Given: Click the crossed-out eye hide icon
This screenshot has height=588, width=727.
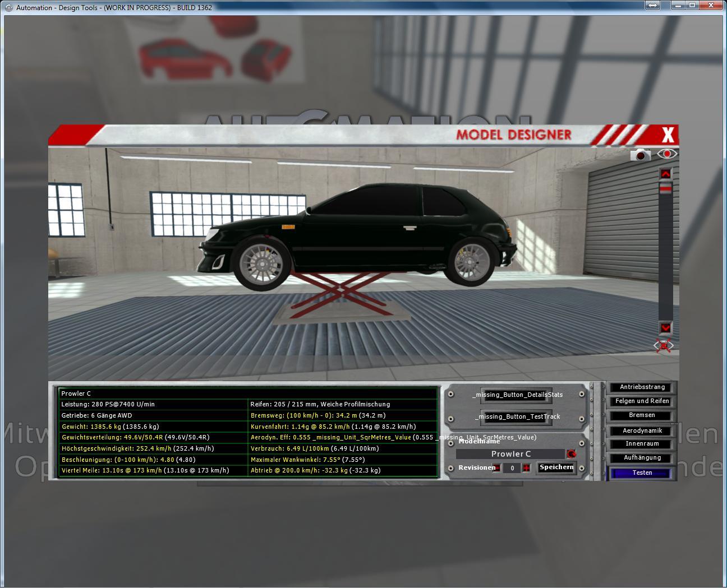Looking at the screenshot, I should (x=664, y=346).
